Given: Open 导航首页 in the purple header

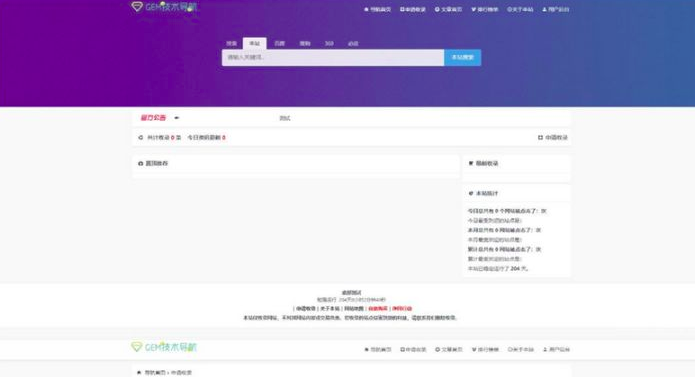Looking at the screenshot, I should tap(378, 9).
